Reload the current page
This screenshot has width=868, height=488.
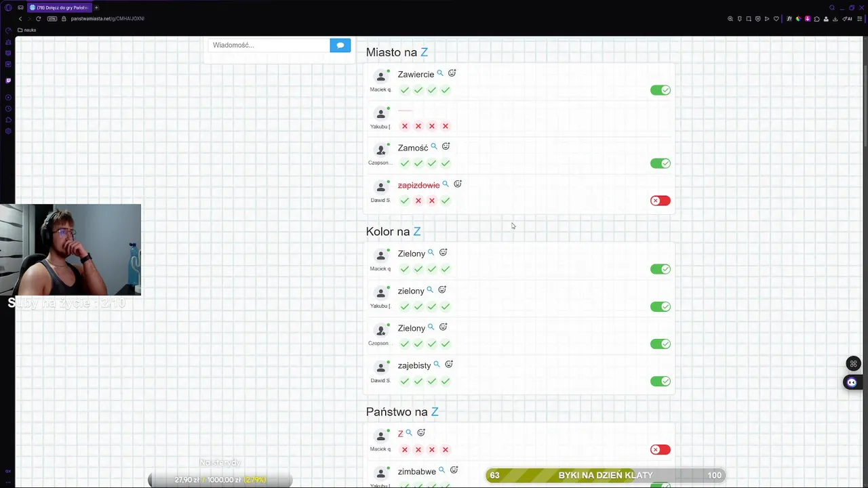(38, 19)
